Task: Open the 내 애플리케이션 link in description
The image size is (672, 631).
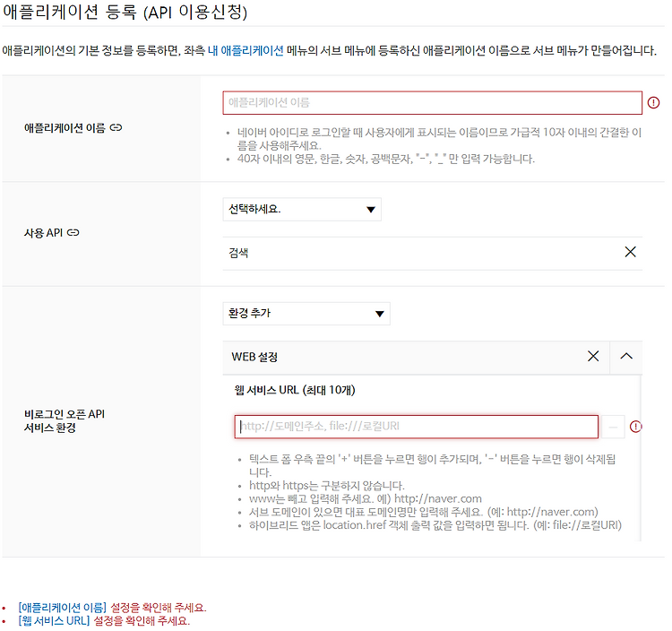Action: [246, 50]
